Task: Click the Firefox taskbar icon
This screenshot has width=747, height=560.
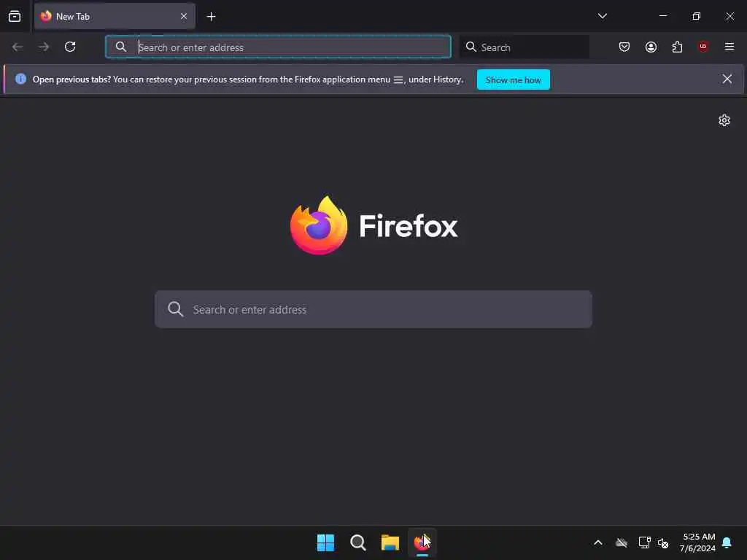Action: point(422,542)
